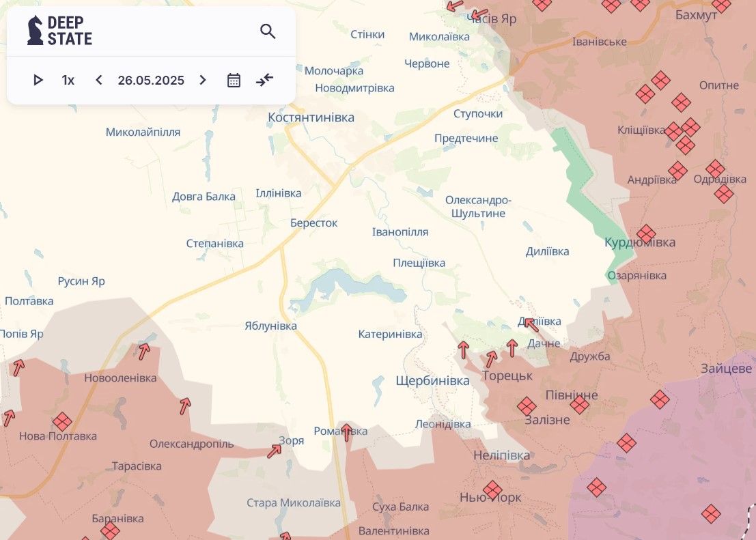Click the Торецьк town label
The image size is (756, 540).
(x=507, y=376)
